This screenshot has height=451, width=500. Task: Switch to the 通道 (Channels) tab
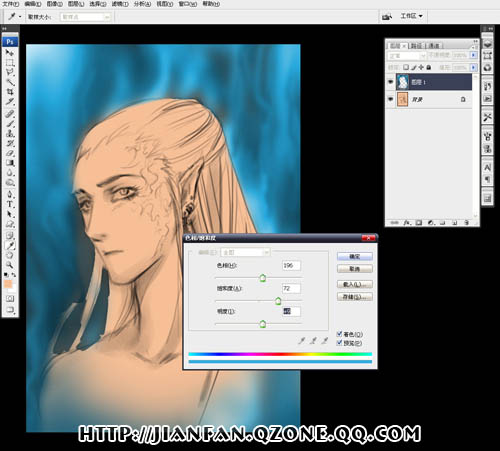[434, 46]
